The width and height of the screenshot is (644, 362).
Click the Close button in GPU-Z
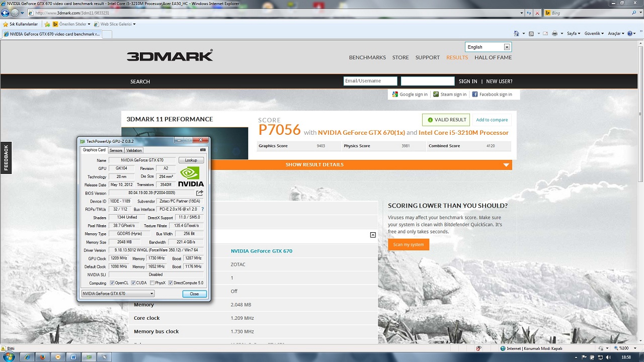(194, 294)
